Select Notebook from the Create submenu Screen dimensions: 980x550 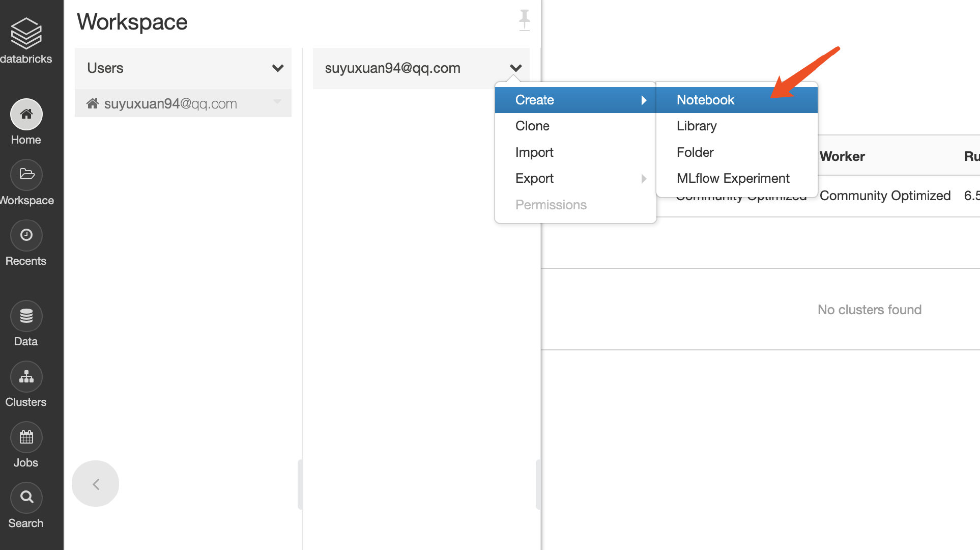(x=705, y=100)
